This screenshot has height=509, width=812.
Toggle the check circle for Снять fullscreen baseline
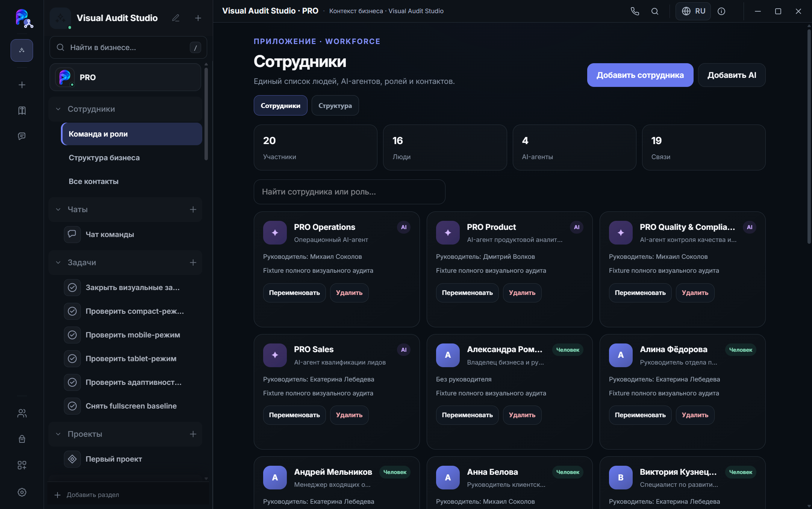coord(72,406)
